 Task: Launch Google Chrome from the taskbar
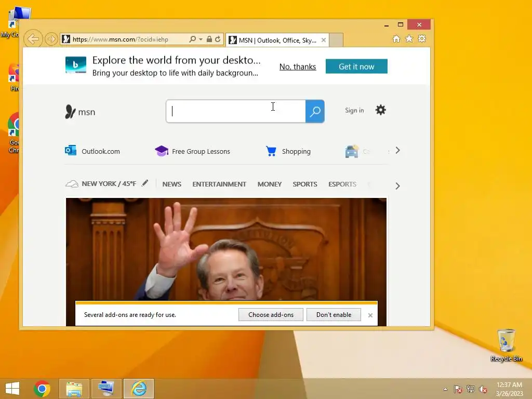point(42,389)
